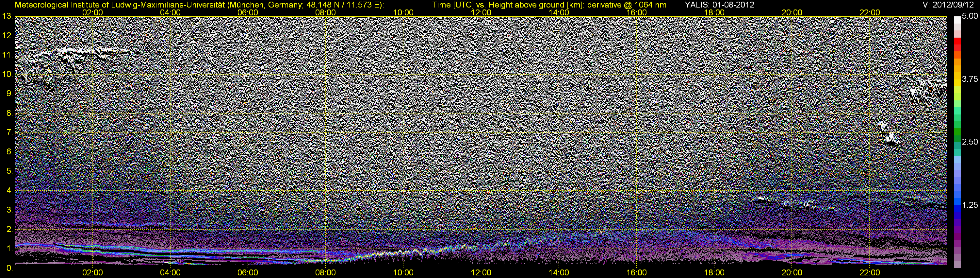The width and height of the screenshot is (980, 278).
Task: Click the 20:00 label on the lower time axis
Action: tap(792, 273)
